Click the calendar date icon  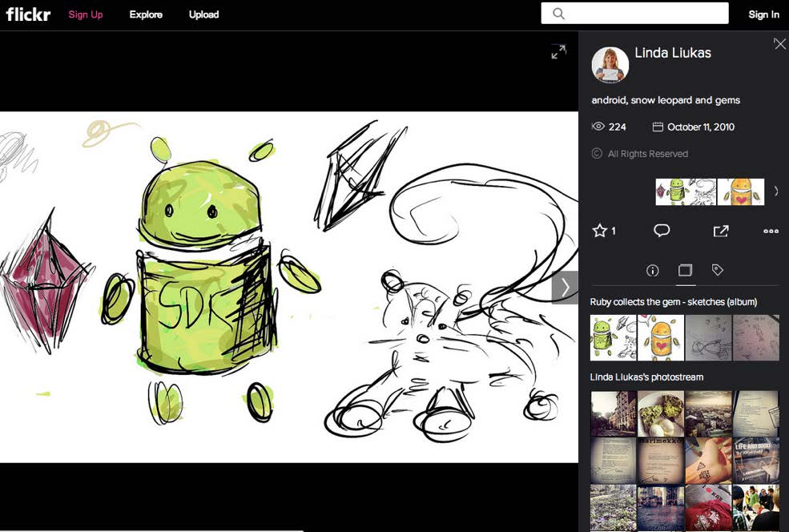coord(658,127)
